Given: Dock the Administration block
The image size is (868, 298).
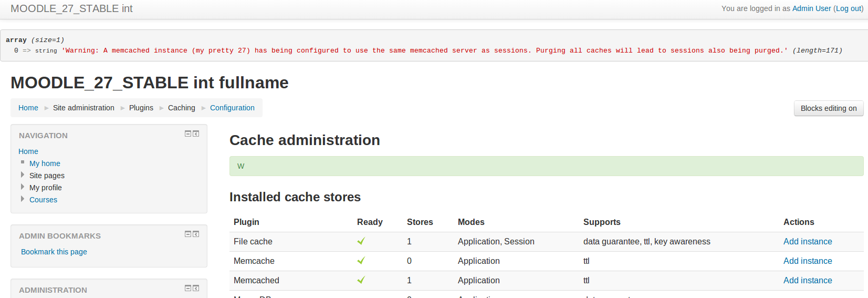Looking at the screenshot, I should click(196, 289).
